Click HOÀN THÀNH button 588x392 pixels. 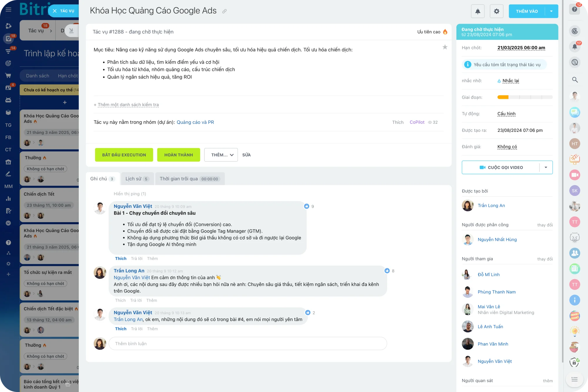(178, 155)
